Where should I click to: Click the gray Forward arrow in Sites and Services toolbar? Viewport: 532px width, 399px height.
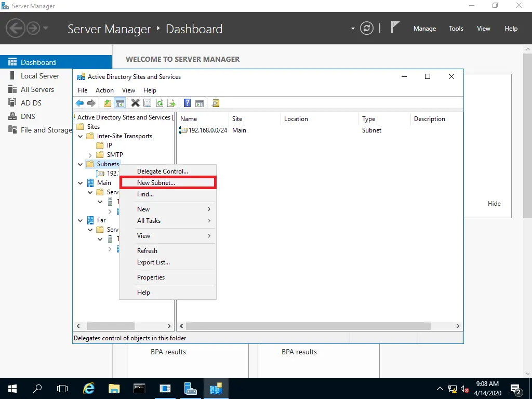pyautogui.click(x=91, y=103)
